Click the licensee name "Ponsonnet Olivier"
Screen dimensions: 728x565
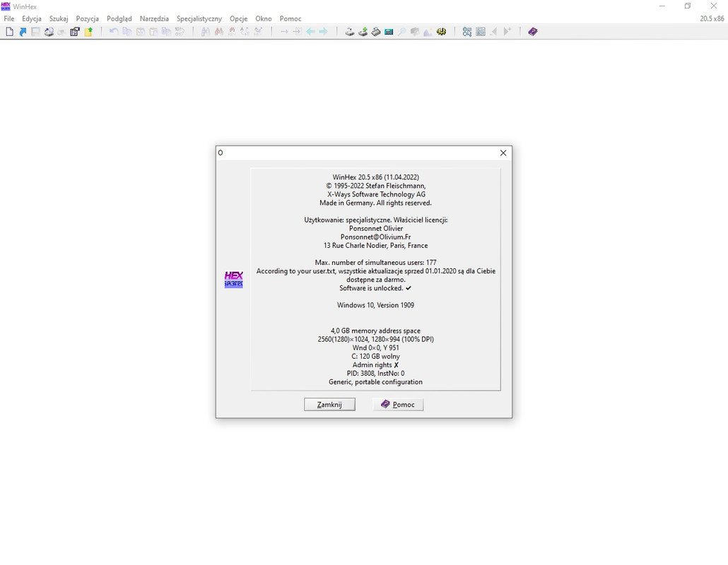point(375,228)
